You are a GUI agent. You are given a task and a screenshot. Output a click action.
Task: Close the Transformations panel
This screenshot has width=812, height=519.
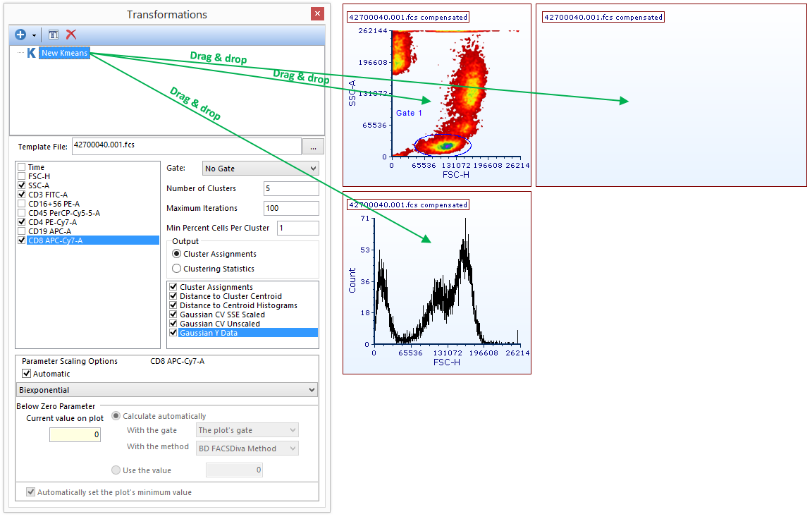point(317,14)
